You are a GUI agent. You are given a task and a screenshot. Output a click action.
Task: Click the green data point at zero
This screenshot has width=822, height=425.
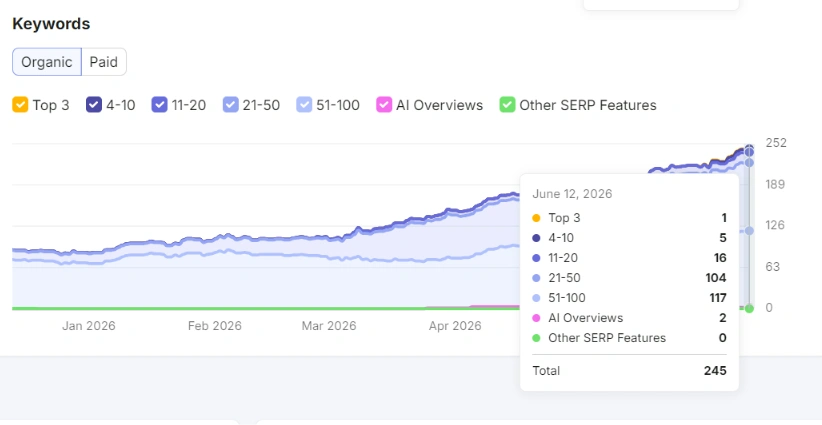pos(749,308)
